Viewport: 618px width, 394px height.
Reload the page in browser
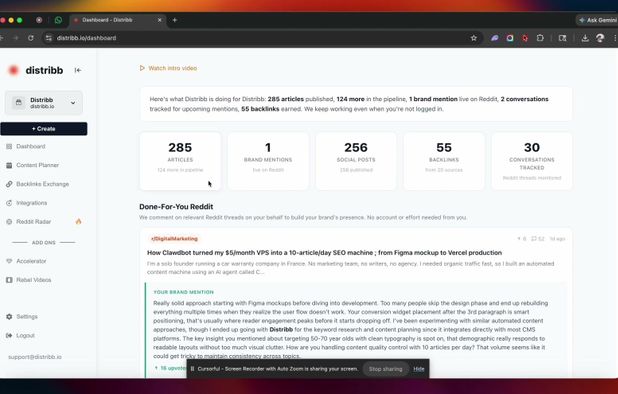pyautogui.click(x=31, y=38)
